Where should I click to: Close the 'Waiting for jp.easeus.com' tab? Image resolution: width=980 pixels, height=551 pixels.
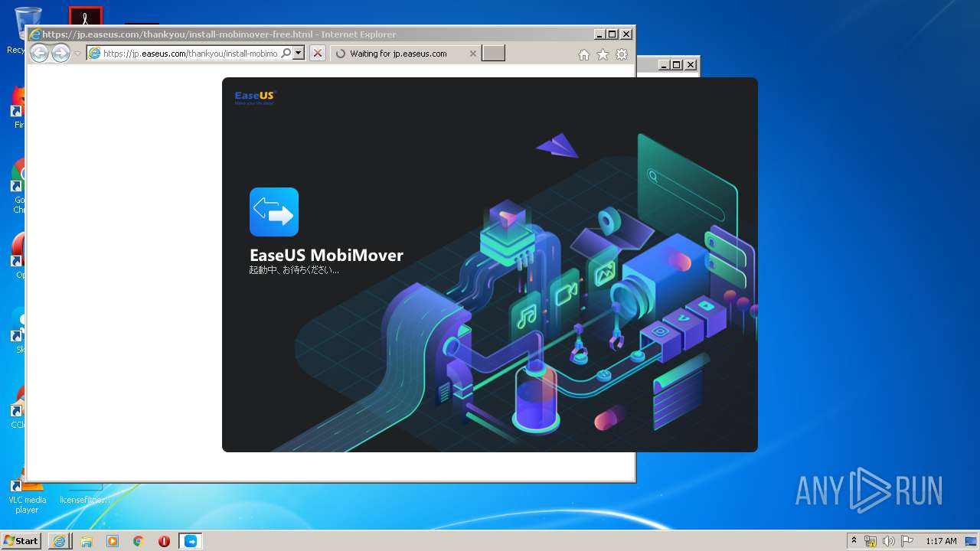coord(472,54)
